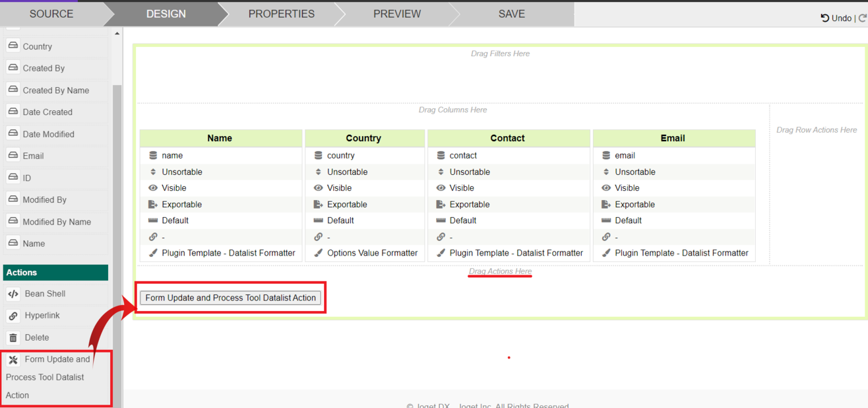Click the Delete action trash icon
Screen dimensions: 868x408
tap(13, 338)
